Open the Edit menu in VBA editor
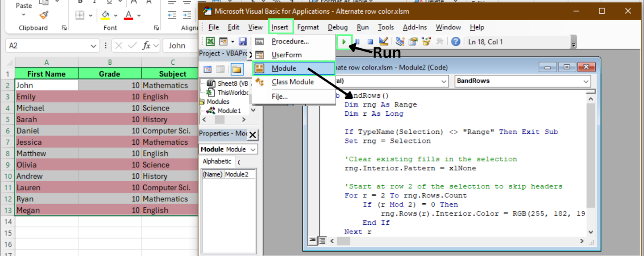 (x=233, y=27)
